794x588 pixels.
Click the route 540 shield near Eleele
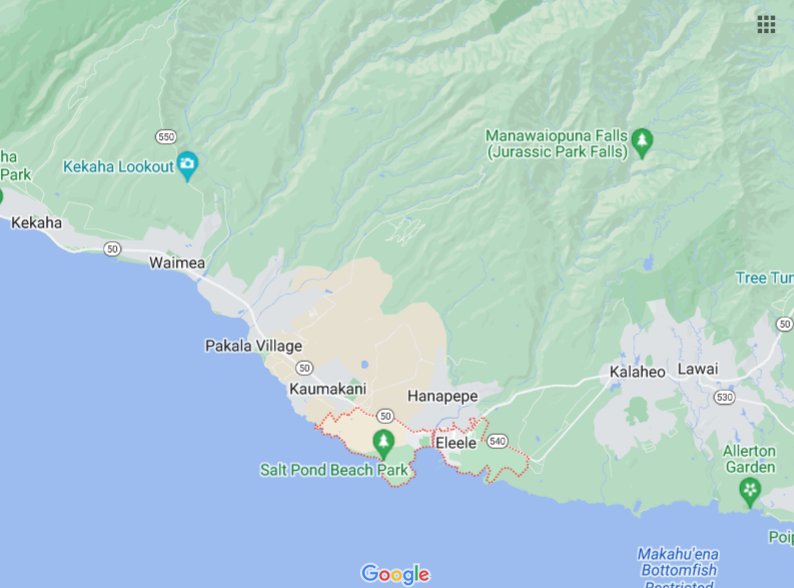(498, 441)
